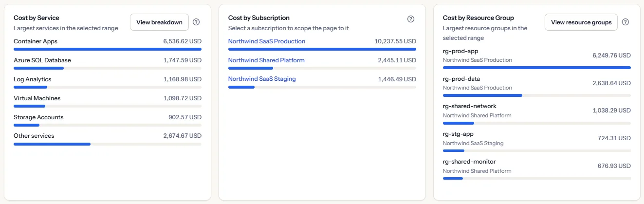Click the Log Analytics cost bar
644x204 pixels.
click(x=108, y=87)
